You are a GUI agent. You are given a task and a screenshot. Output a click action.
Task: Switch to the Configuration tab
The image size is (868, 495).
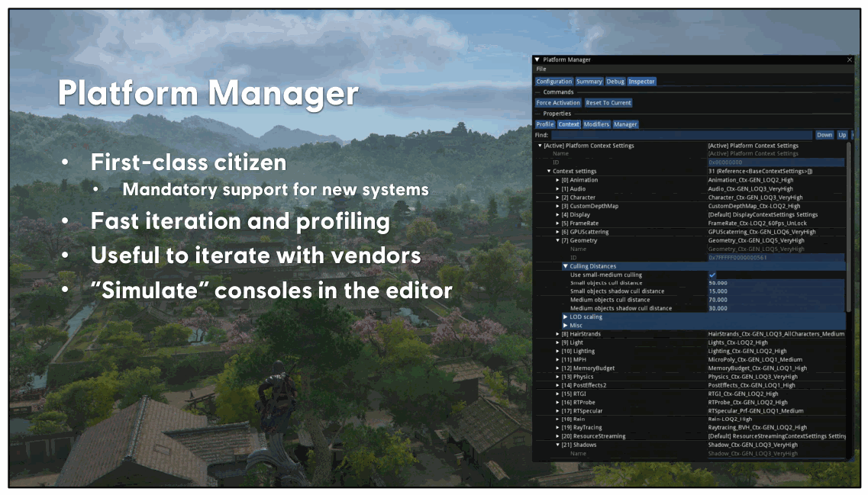(554, 82)
